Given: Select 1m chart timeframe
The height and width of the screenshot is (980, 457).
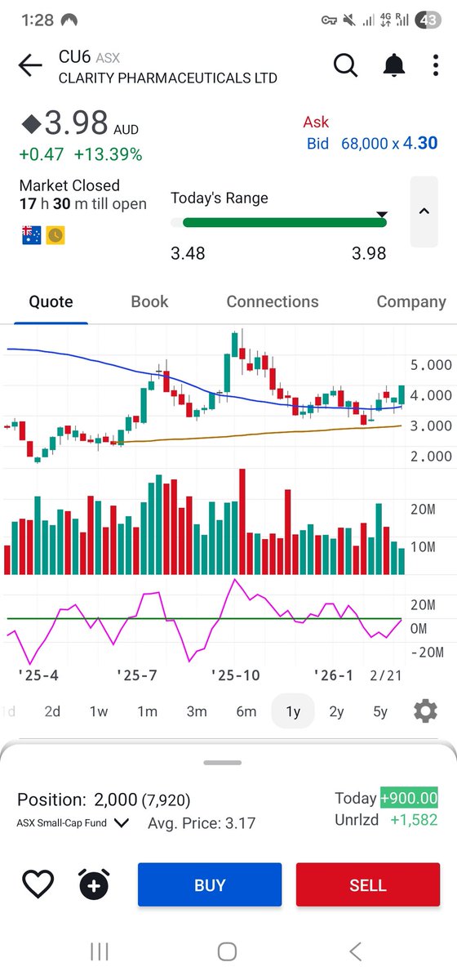Looking at the screenshot, I should tap(147, 711).
